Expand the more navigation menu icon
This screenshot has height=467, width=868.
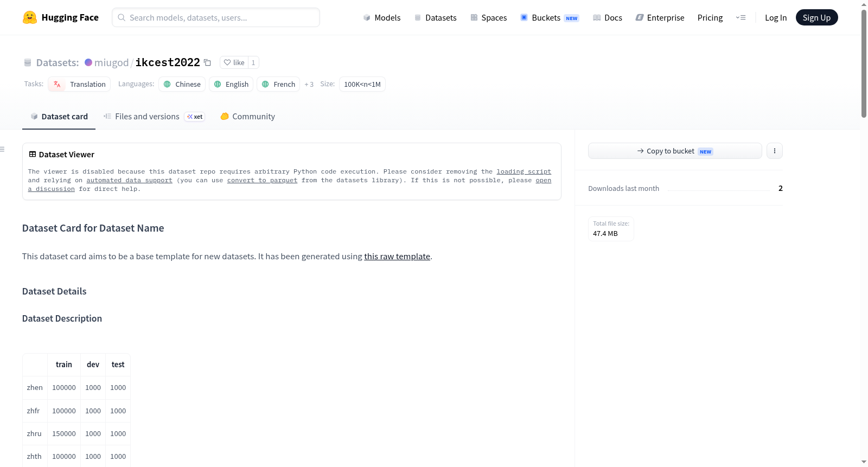tap(741, 17)
